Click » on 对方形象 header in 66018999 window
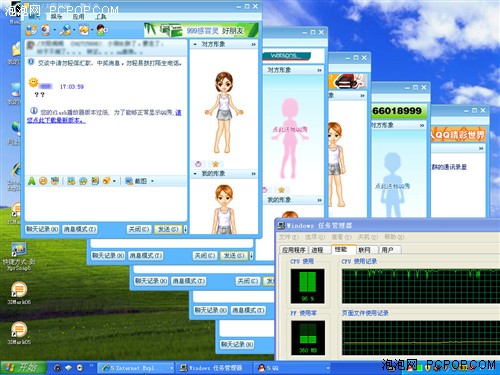Viewport: 500px width, 375px height. [422, 125]
